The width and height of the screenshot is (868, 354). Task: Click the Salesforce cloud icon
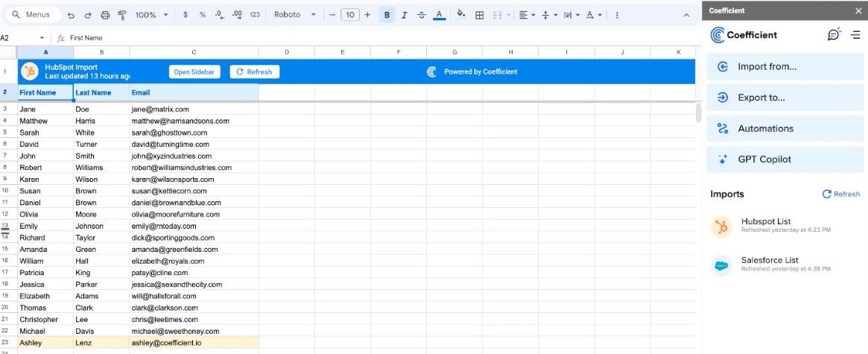721,266
